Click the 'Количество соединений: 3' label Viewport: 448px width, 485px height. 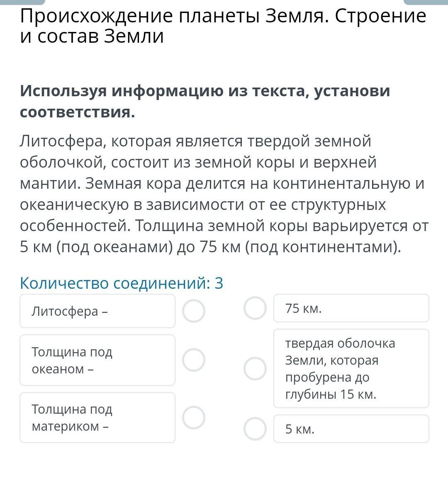click(x=122, y=283)
